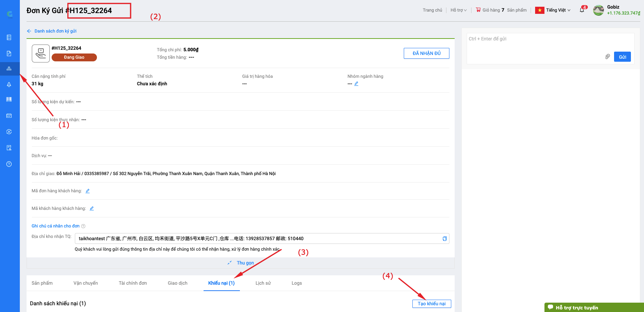Image resolution: width=644 pixels, height=312 pixels.
Task: Open the Lịch sử tab
Action: click(263, 283)
